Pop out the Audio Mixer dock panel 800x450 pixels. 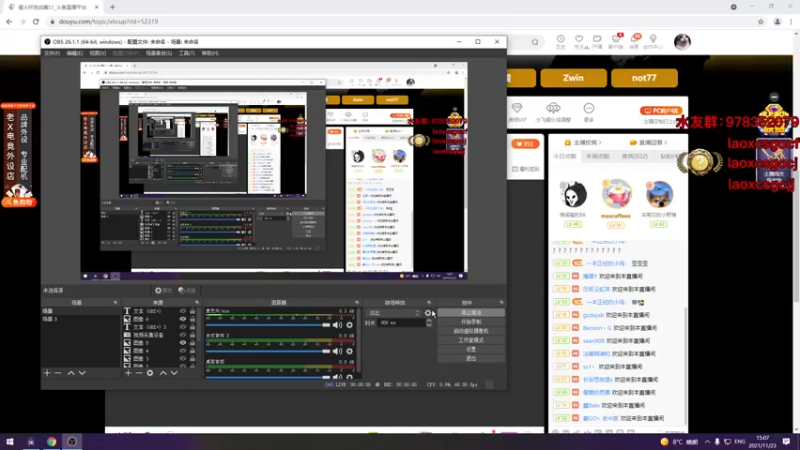357,303
